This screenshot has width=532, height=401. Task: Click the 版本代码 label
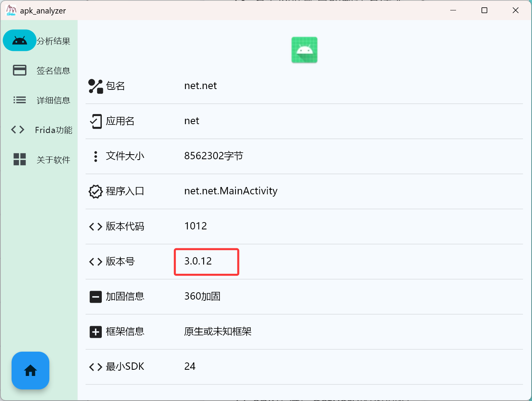coord(125,226)
